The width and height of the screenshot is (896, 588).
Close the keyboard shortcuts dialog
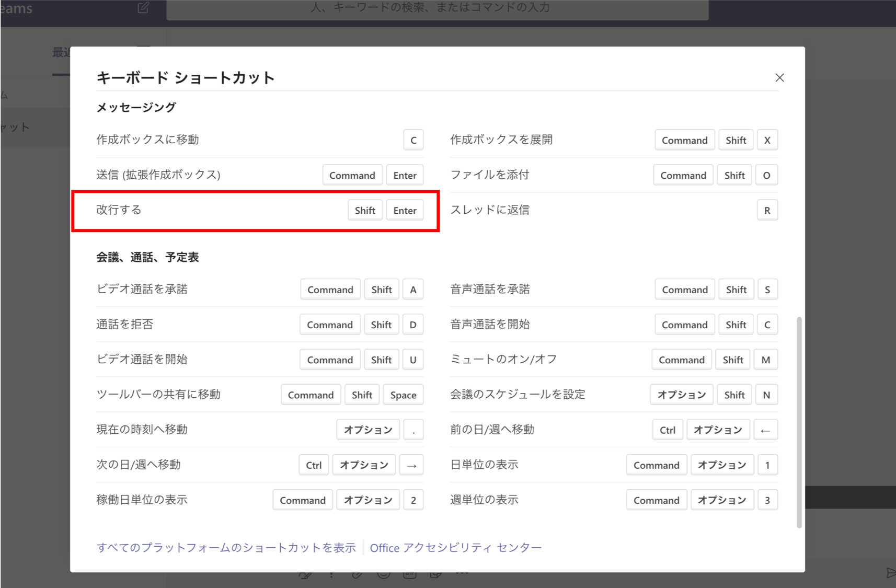pyautogui.click(x=779, y=78)
